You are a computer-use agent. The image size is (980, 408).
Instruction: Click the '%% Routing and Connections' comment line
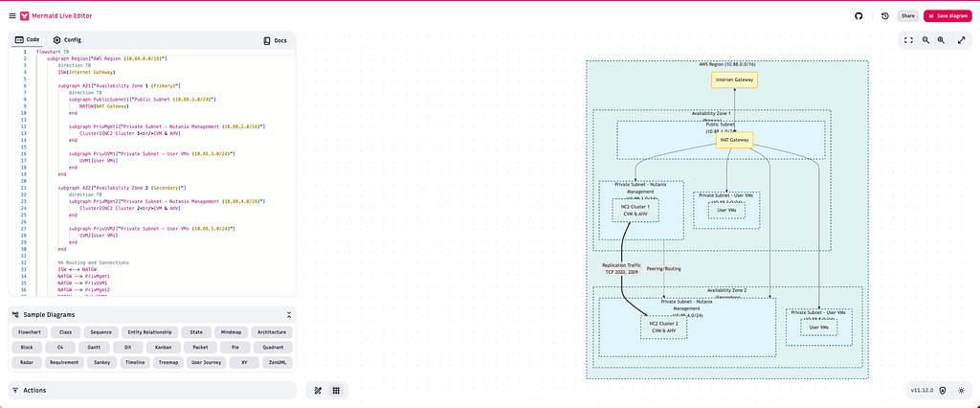(93, 262)
